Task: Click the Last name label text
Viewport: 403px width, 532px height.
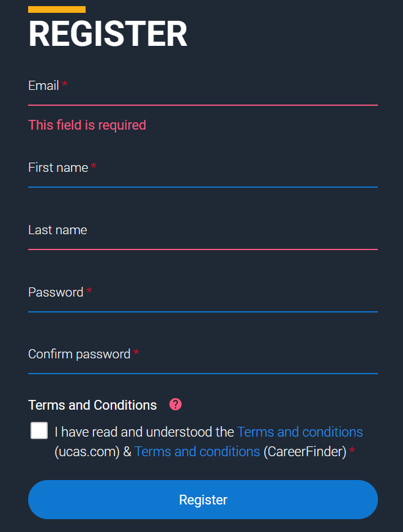Action: [x=57, y=230]
